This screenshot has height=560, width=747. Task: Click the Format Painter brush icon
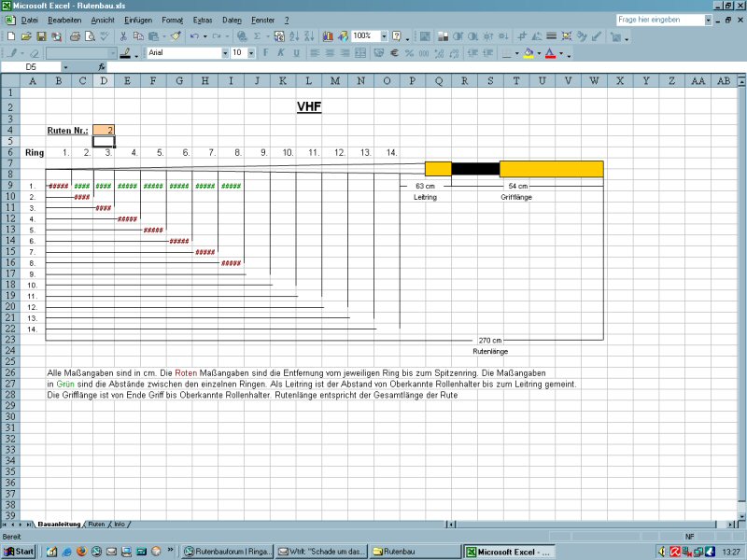click(x=175, y=36)
